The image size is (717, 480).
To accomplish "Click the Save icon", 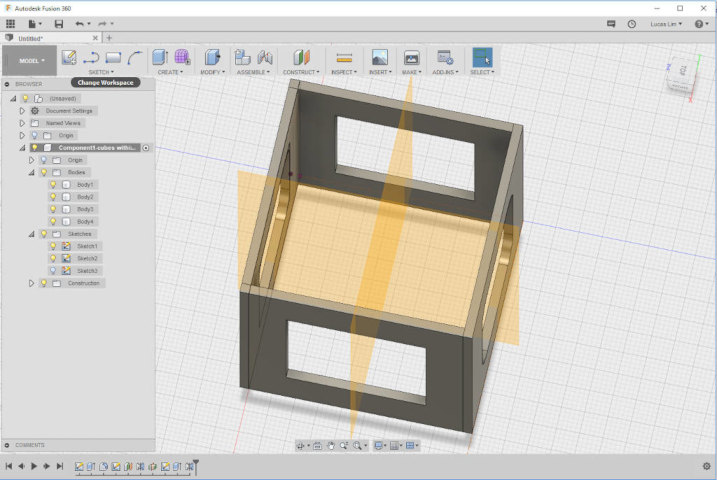I will tap(59, 24).
